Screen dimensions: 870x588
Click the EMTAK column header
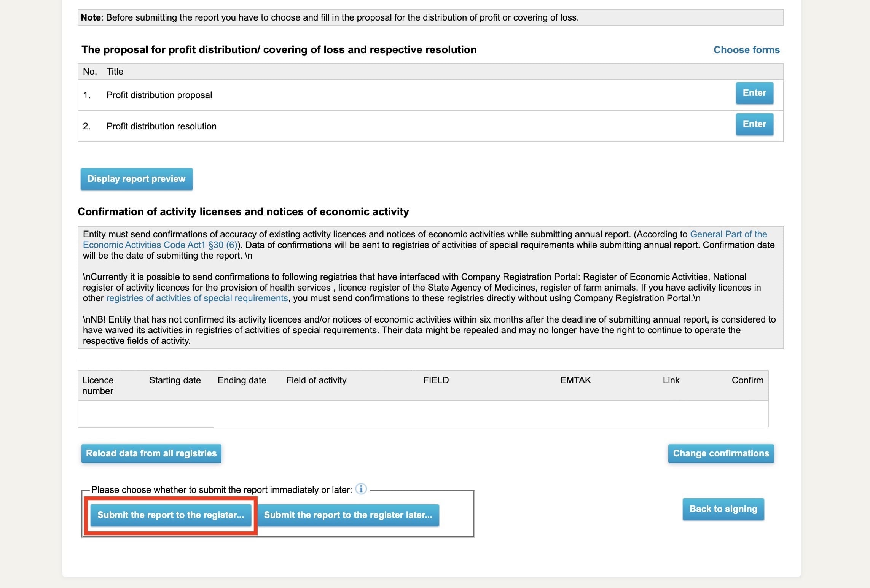pyautogui.click(x=575, y=380)
